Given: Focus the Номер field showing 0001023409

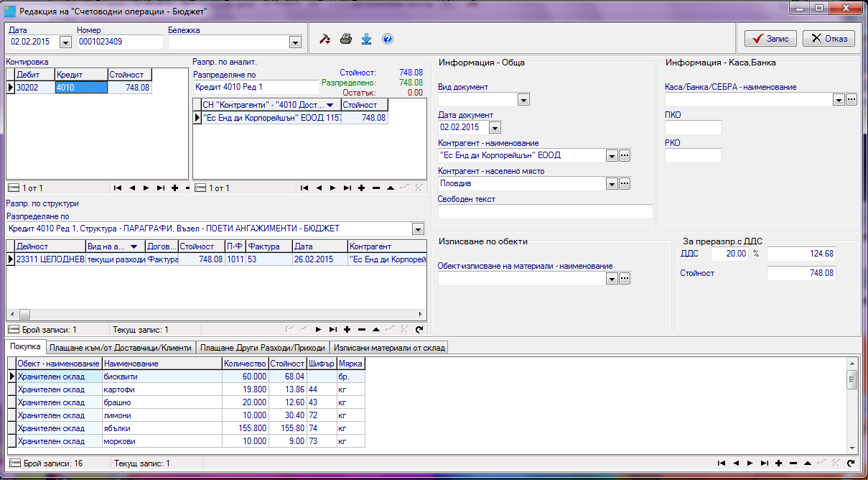Looking at the screenshot, I should [120, 42].
